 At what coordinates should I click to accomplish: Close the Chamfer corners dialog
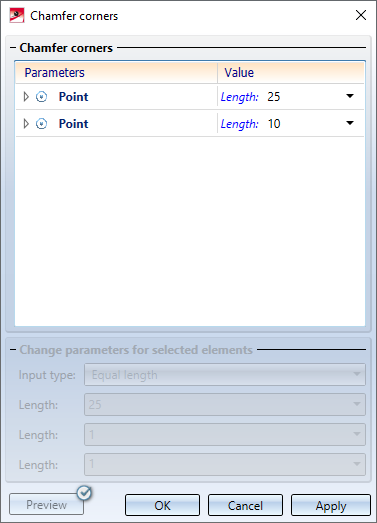(361, 15)
